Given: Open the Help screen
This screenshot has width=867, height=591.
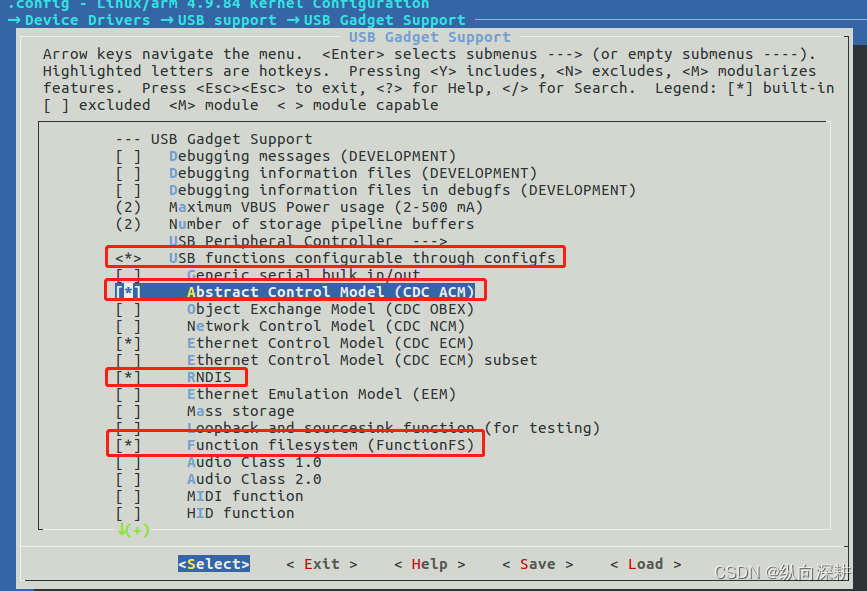Looking at the screenshot, I should [x=429, y=563].
